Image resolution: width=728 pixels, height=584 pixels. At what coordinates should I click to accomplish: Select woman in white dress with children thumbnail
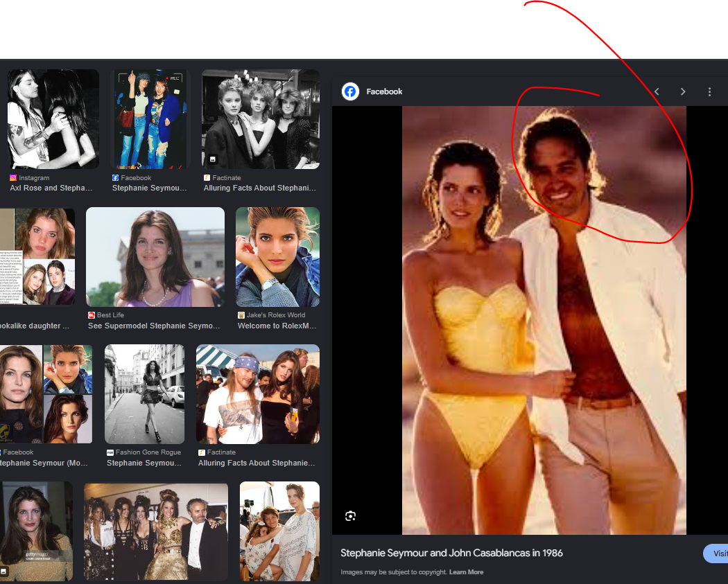279,531
